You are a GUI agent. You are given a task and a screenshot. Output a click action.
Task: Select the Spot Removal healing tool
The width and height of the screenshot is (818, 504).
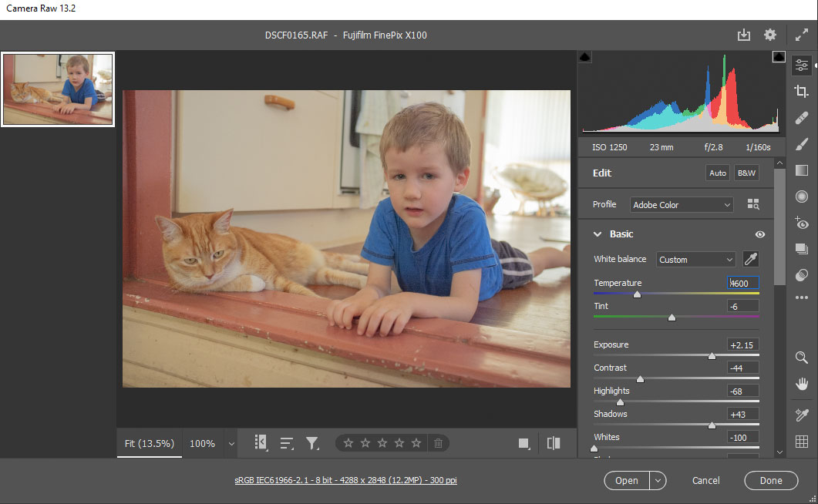tap(801, 118)
